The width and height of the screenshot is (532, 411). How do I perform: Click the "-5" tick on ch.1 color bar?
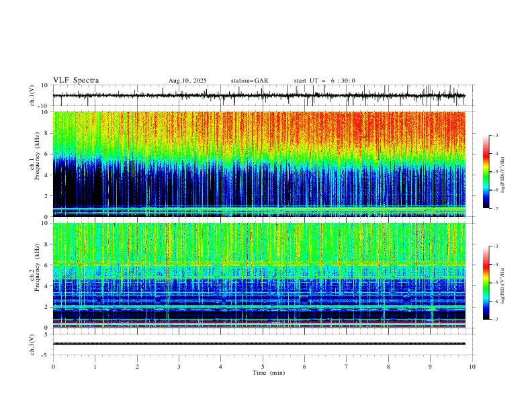(495, 172)
